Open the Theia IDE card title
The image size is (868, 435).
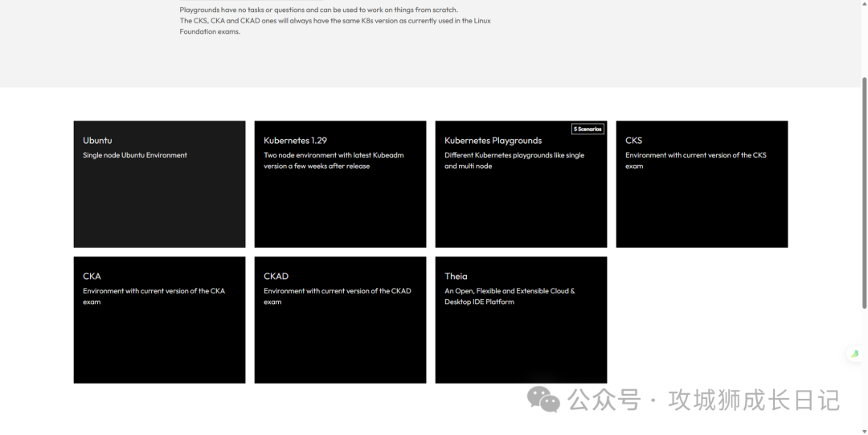[456, 276]
